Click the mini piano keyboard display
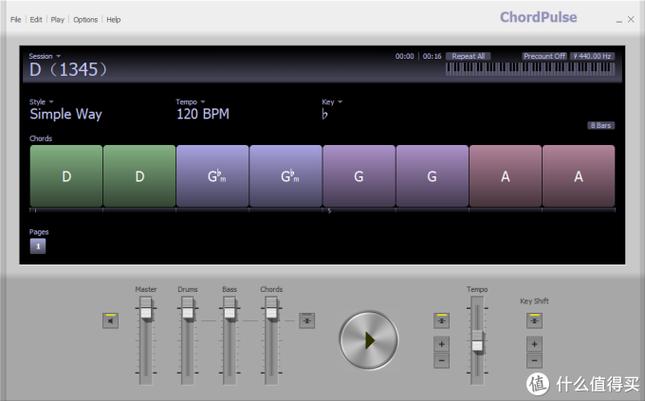 [530, 69]
